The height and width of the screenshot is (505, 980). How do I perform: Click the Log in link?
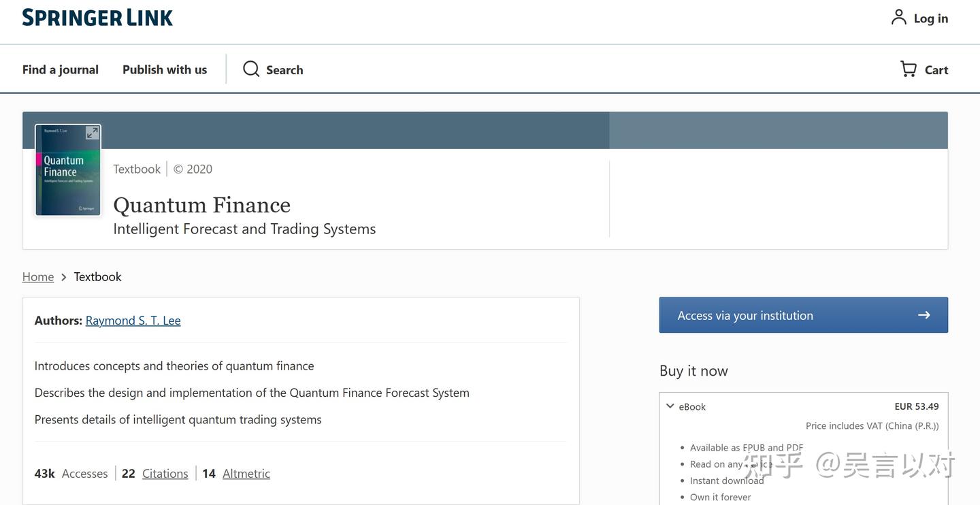pyautogui.click(x=930, y=18)
